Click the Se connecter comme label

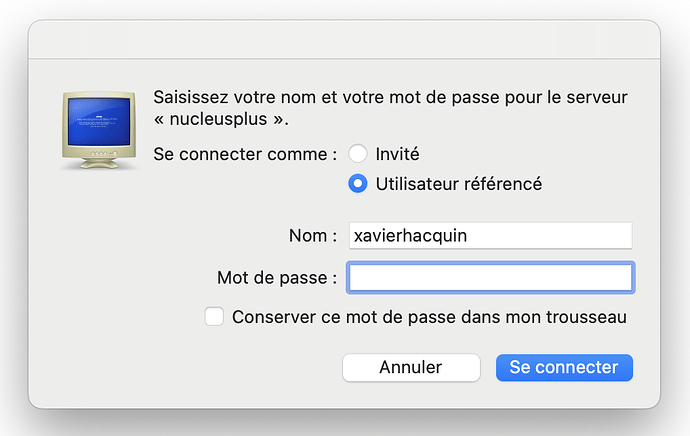click(x=245, y=154)
